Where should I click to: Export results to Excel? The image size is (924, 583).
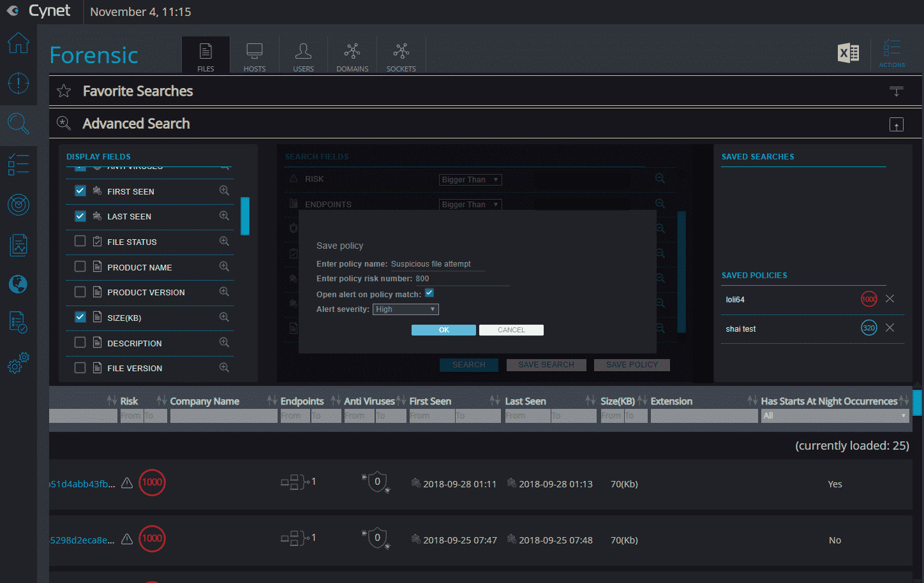tap(848, 53)
